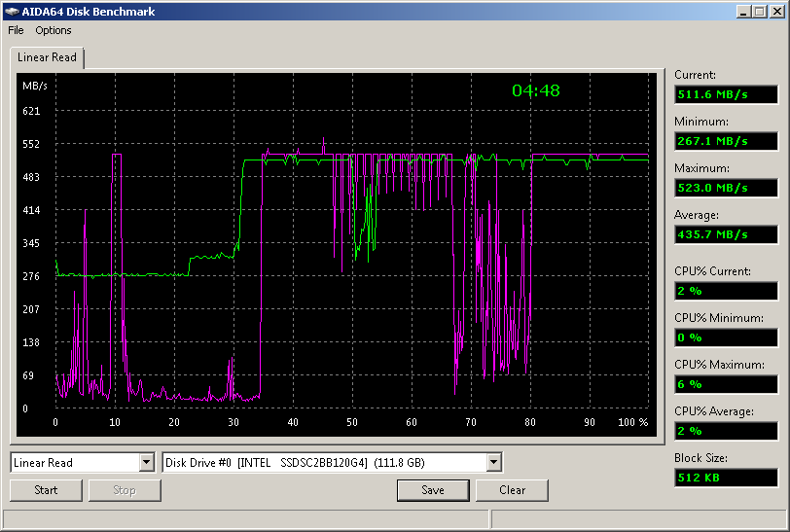
Task: Open the File menu
Action: [16, 30]
